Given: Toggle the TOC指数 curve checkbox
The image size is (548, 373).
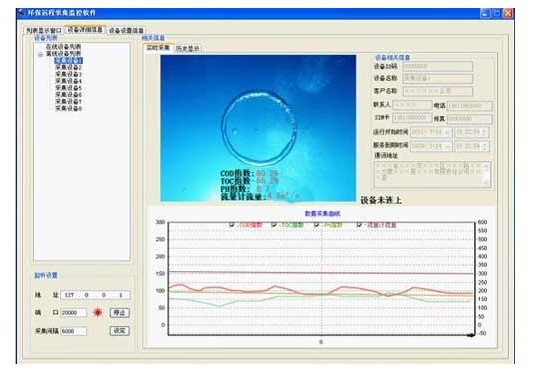Looking at the screenshot, I should (274, 225).
